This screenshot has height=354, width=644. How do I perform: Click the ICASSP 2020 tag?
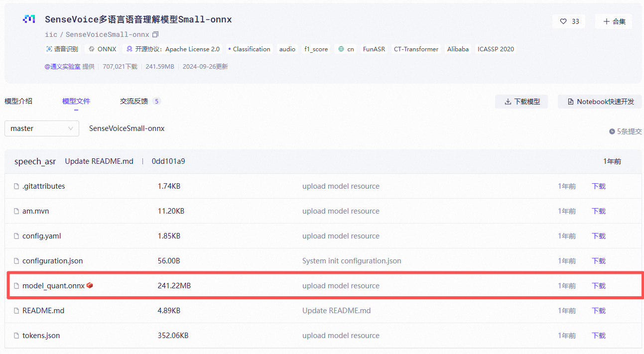click(x=496, y=49)
